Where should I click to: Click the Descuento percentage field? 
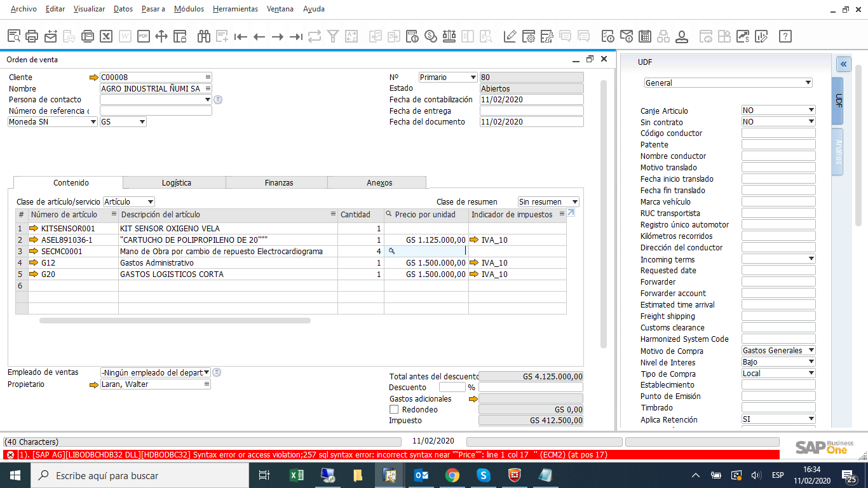pos(452,387)
